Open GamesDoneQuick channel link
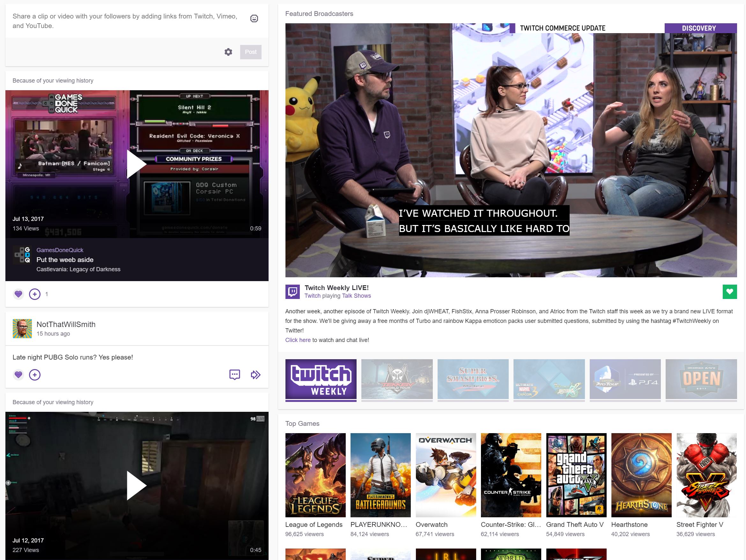 pyautogui.click(x=60, y=250)
